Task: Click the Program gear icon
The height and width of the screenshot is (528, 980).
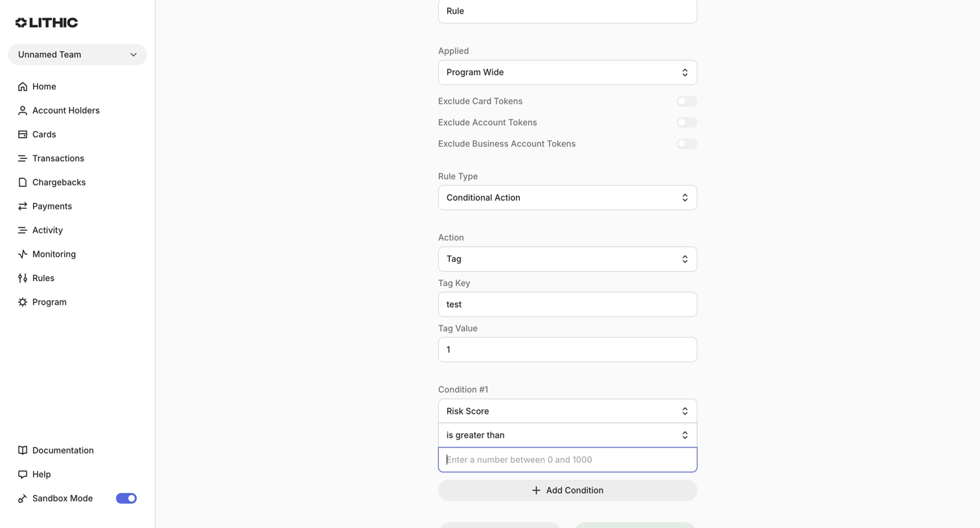Action: (23, 302)
